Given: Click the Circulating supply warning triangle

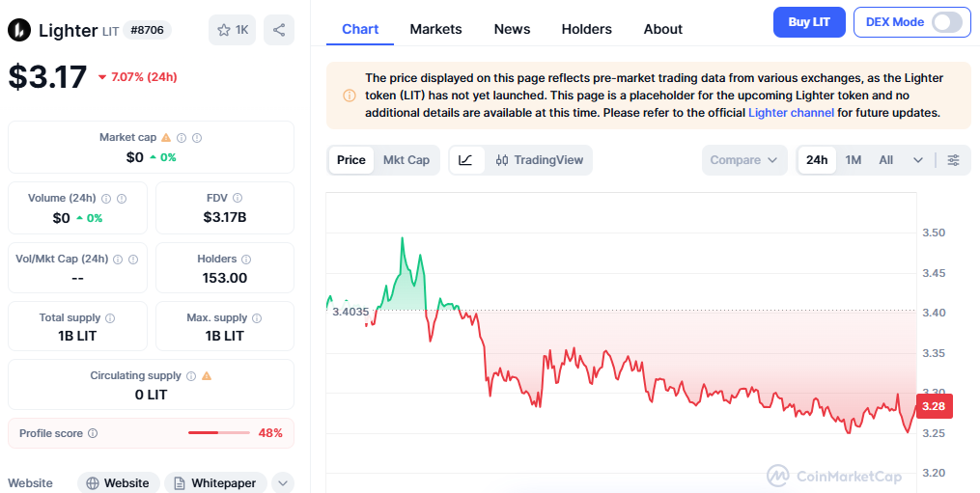Looking at the screenshot, I should click(207, 376).
